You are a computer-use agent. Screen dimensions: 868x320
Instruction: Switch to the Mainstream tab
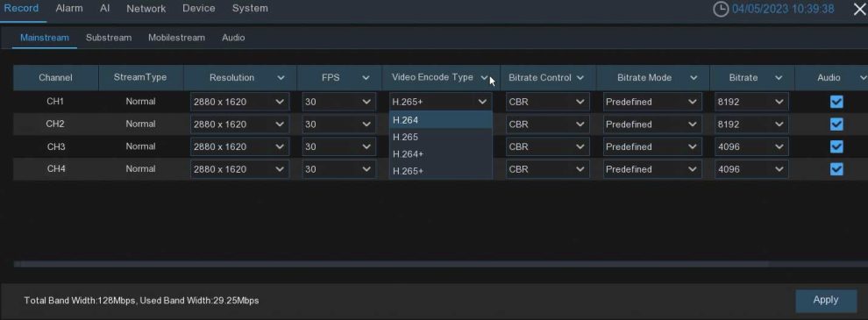[x=45, y=38]
